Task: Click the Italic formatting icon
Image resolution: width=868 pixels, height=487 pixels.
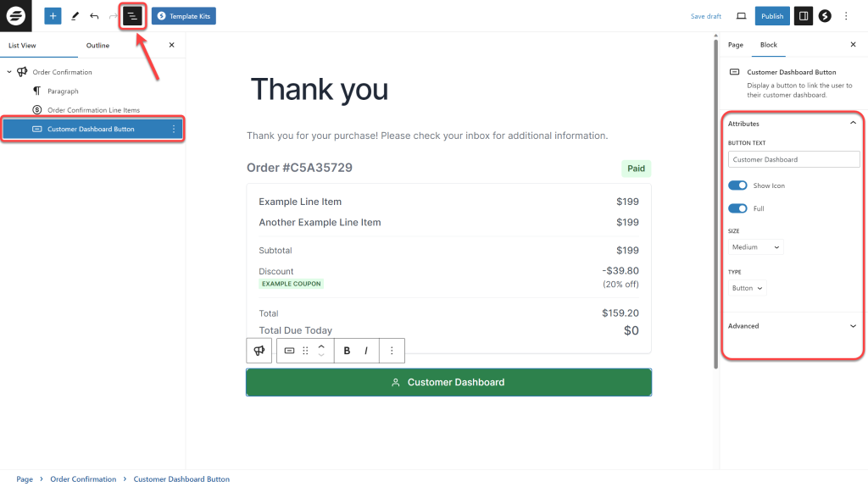Action: pos(366,351)
